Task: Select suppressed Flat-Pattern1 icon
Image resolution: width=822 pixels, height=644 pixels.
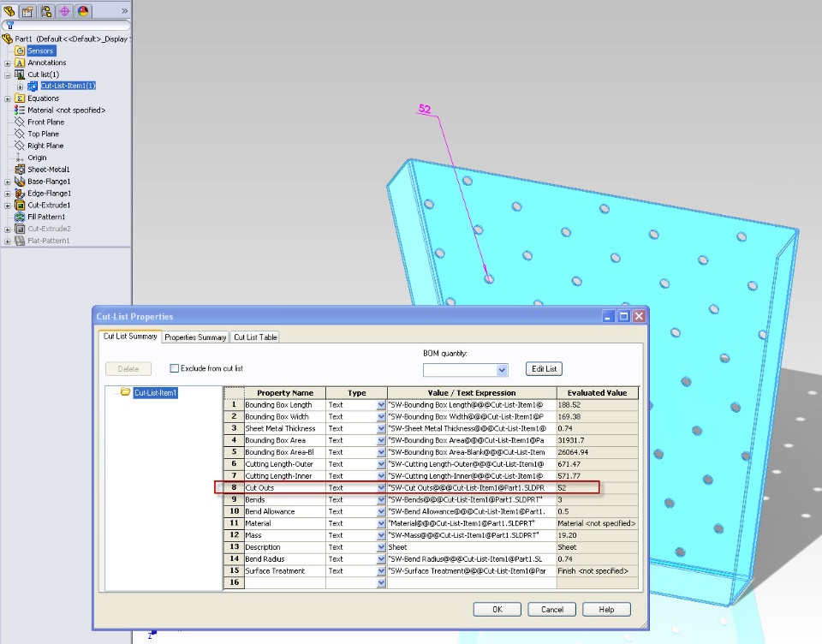Action: pos(20,241)
